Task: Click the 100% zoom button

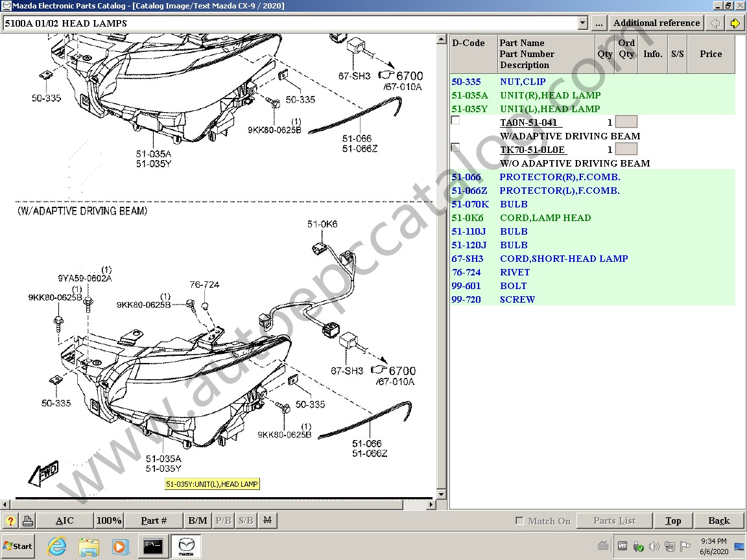Action: [109, 520]
